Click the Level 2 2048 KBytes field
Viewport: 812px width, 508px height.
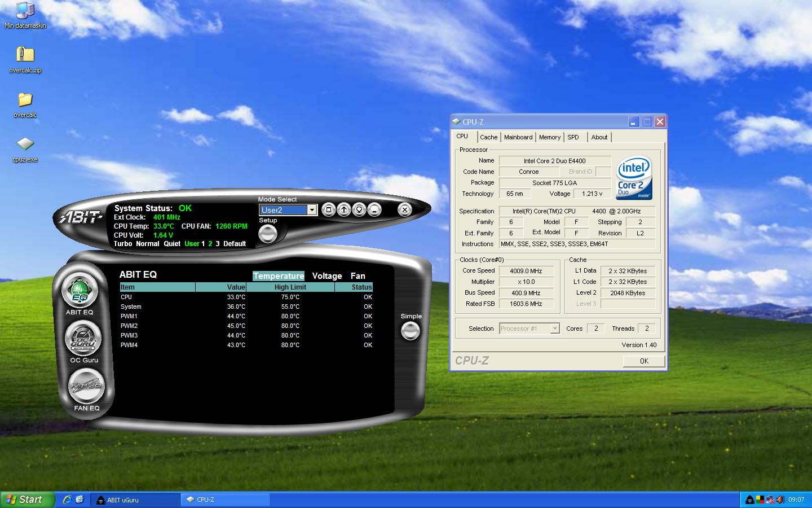point(628,293)
